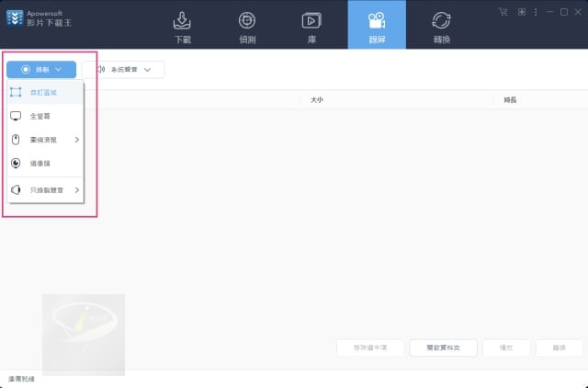Click the Apowersoft 影片下載王 logo
The width and height of the screenshot is (588, 388).
tap(39, 18)
